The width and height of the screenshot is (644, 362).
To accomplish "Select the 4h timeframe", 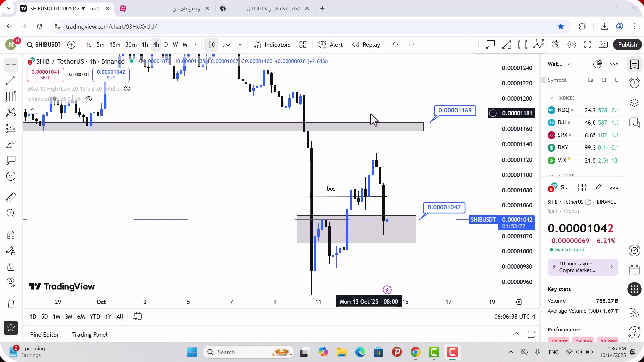I will pyautogui.click(x=156, y=45).
